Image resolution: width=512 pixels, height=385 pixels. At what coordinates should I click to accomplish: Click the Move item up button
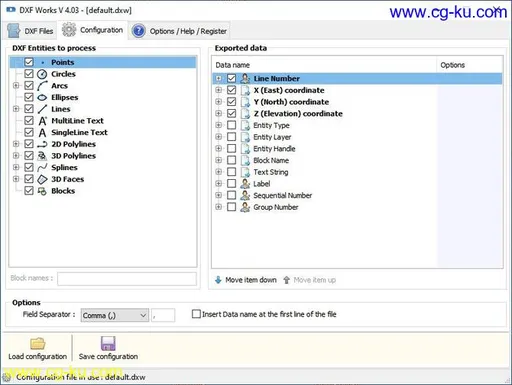click(310, 280)
